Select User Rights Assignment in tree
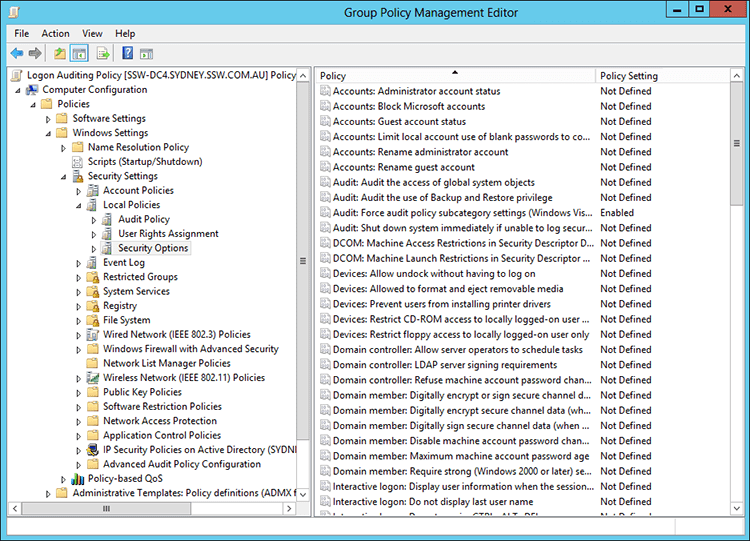Screen dimensions: 750x541 coord(168,234)
